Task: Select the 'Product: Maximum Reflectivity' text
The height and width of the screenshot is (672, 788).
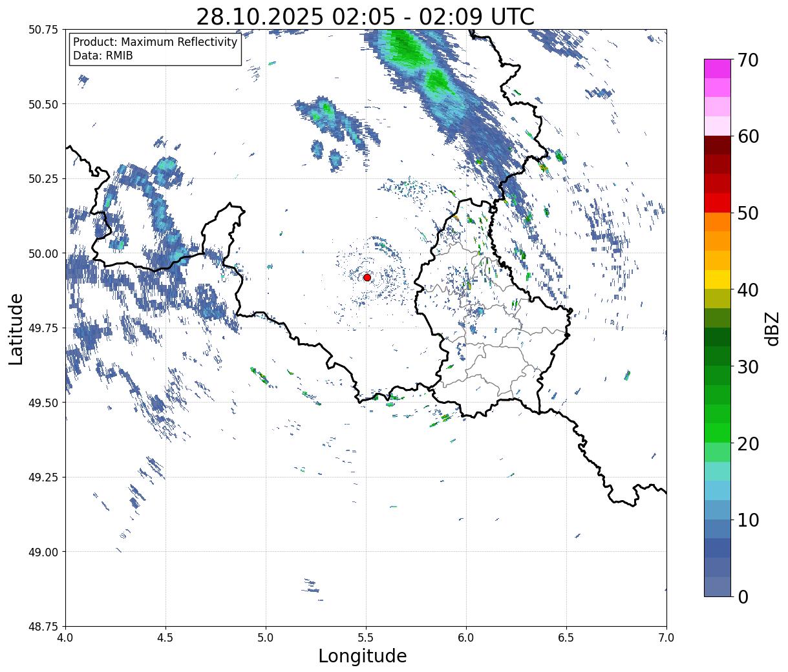Action: click(155, 42)
